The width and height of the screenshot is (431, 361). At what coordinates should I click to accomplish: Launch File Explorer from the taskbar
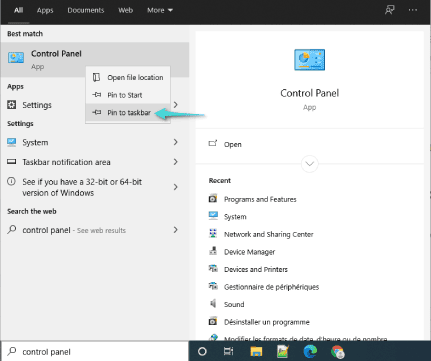[x=256, y=351]
